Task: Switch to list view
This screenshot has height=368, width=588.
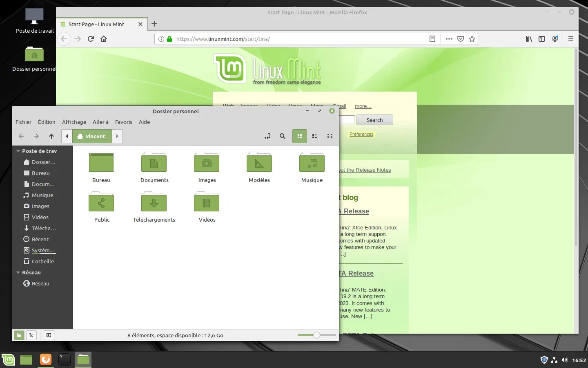Action: (x=315, y=136)
